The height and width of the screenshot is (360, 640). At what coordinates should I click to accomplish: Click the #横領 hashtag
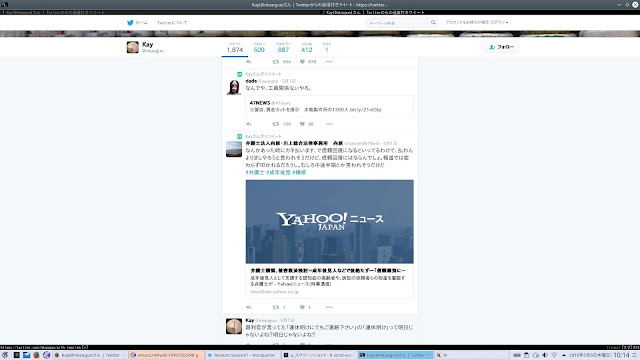pyautogui.click(x=299, y=173)
